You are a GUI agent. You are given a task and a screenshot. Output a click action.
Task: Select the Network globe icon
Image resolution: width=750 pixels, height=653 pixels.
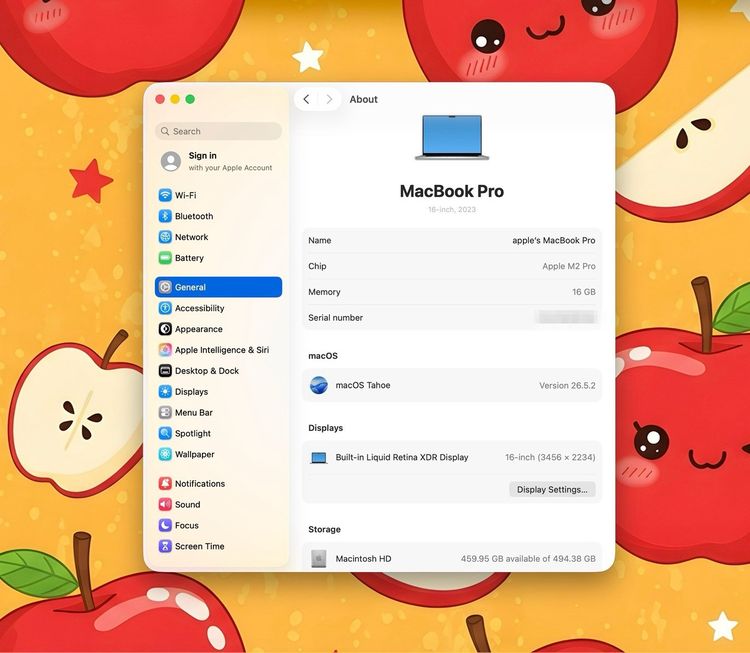(x=165, y=237)
